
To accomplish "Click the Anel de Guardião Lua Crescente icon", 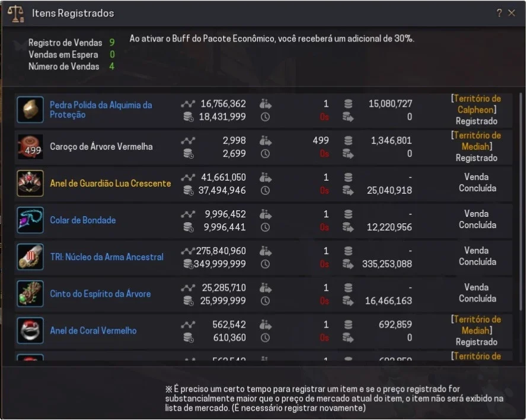I will pyautogui.click(x=30, y=183).
